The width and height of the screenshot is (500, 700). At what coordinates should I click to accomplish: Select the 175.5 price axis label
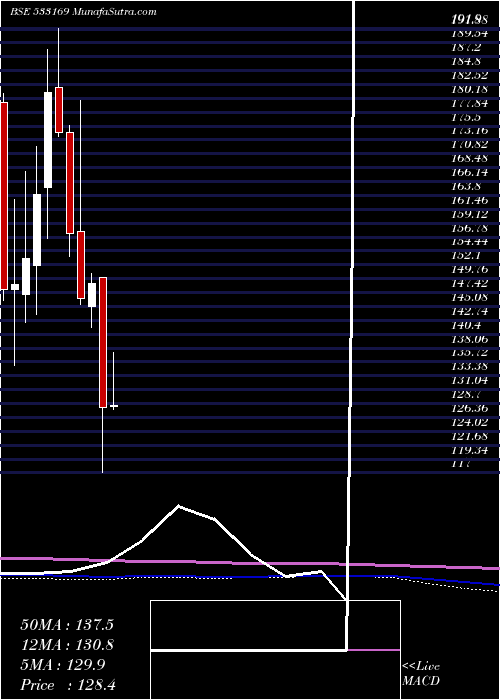467,117
